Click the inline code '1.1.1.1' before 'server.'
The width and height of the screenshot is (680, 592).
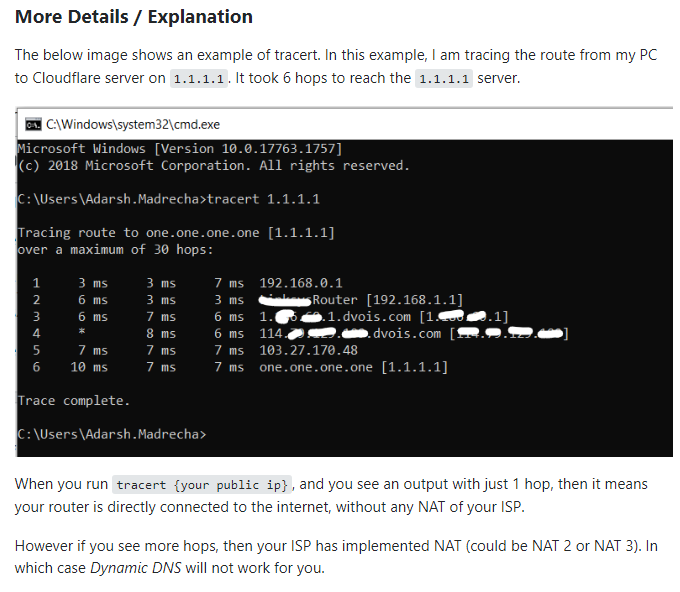(x=444, y=78)
